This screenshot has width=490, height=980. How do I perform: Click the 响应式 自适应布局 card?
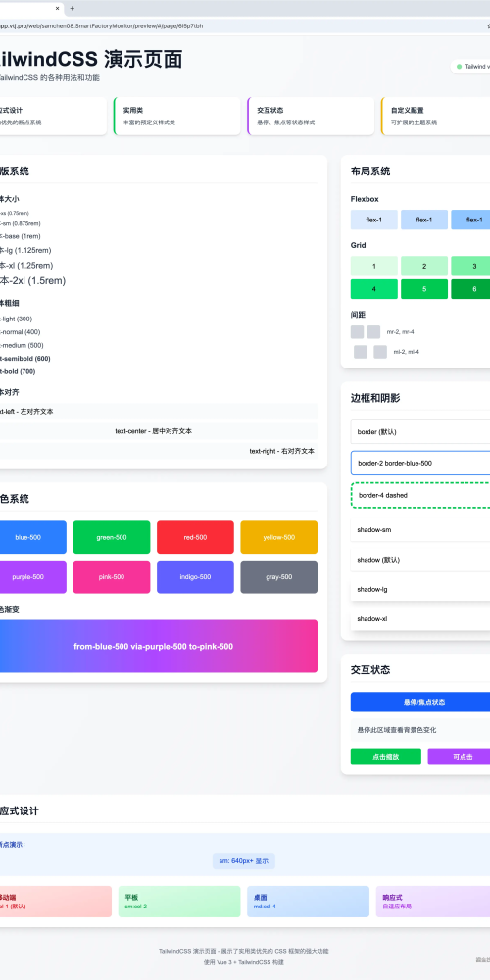(x=432, y=902)
